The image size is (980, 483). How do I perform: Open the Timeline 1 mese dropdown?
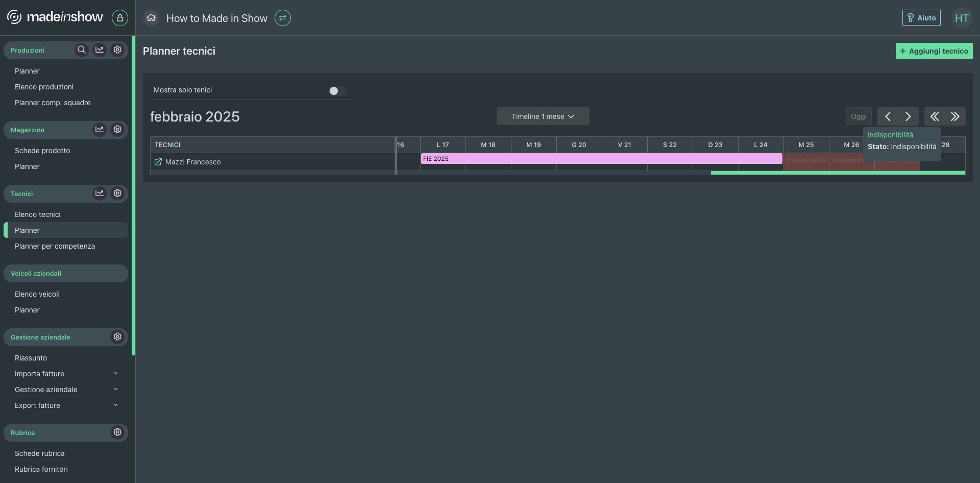[543, 116]
